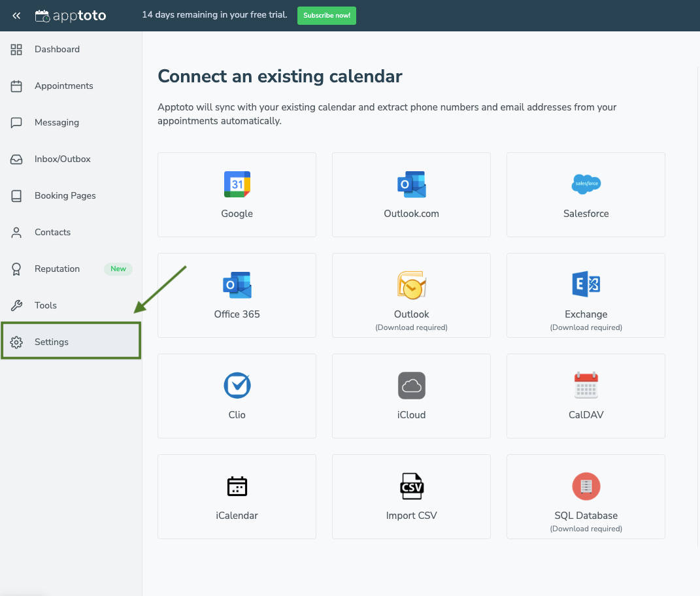Click the Exchange icon
The height and width of the screenshot is (596, 700).
click(x=586, y=285)
